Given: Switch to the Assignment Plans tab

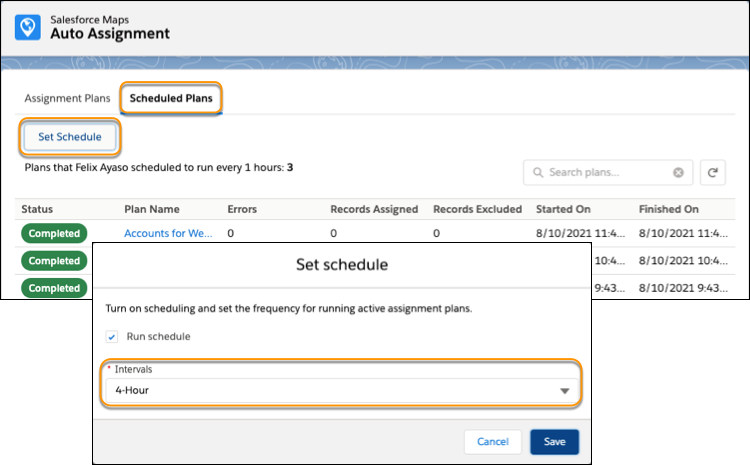Looking at the screenshot, I should [67, 98].
